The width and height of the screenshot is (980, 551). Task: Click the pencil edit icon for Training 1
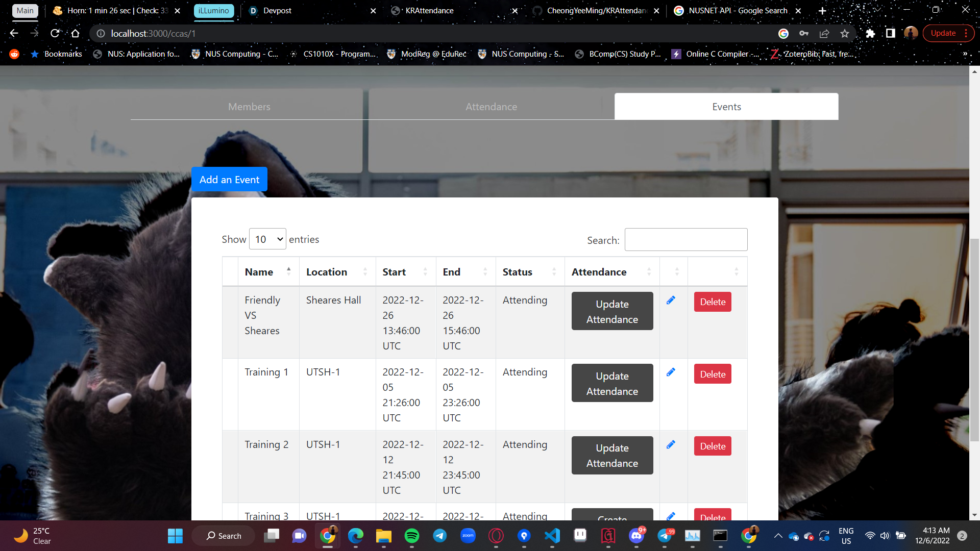[x=671, y=372]
